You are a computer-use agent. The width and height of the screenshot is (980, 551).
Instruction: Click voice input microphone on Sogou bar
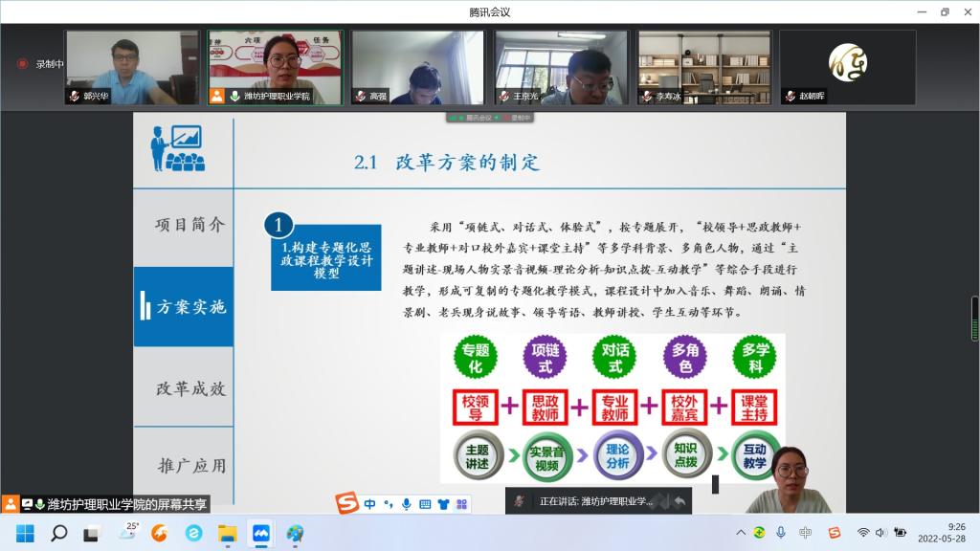(406, 504)
